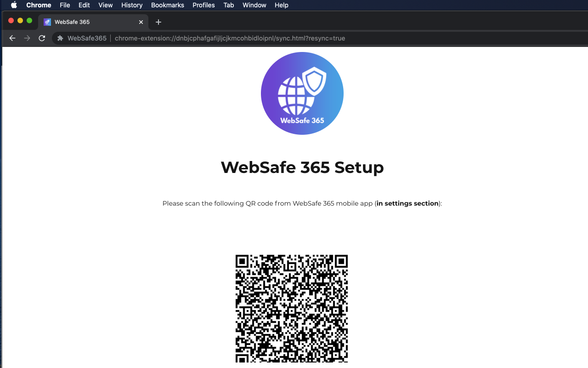
Task: Reload the page with the refresh icon
Action: [x=42, y=38]
